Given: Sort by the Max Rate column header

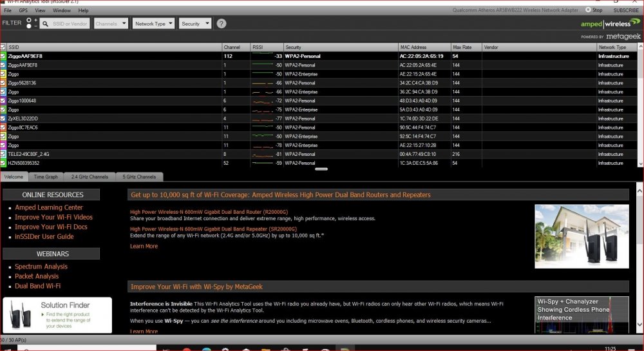Looking at the screenshot, I should 466,47.
